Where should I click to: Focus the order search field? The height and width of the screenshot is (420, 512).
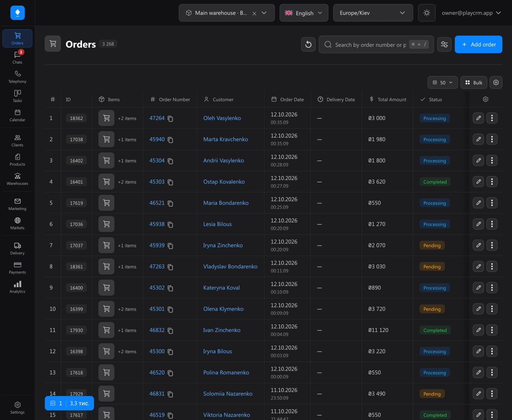376,44
